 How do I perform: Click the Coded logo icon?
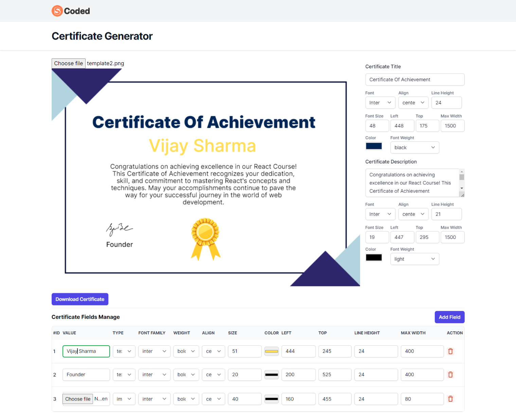click(x=57, y=11)
